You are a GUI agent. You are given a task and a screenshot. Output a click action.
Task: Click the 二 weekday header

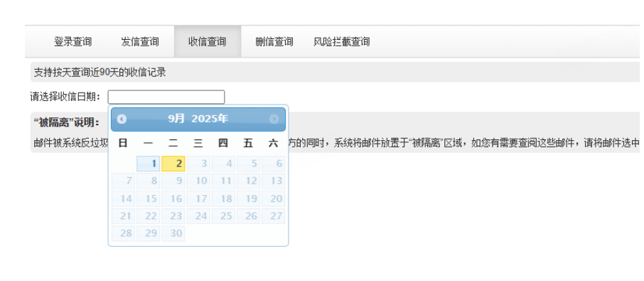[x=173, y=143]
